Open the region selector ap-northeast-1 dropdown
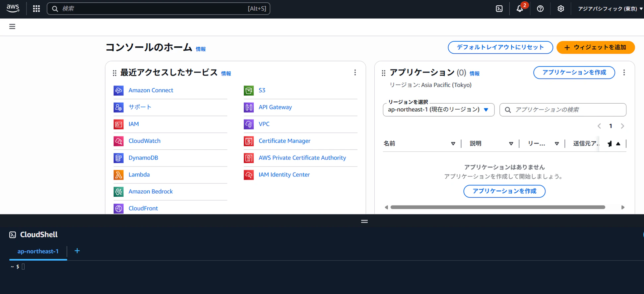The width and height of the screenshot is (644, 294). tap(438, 110)
